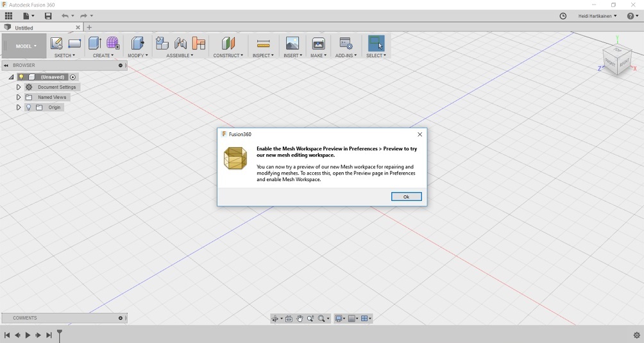Click the Undo arrow
644x343 pixels.
(65, 15)
